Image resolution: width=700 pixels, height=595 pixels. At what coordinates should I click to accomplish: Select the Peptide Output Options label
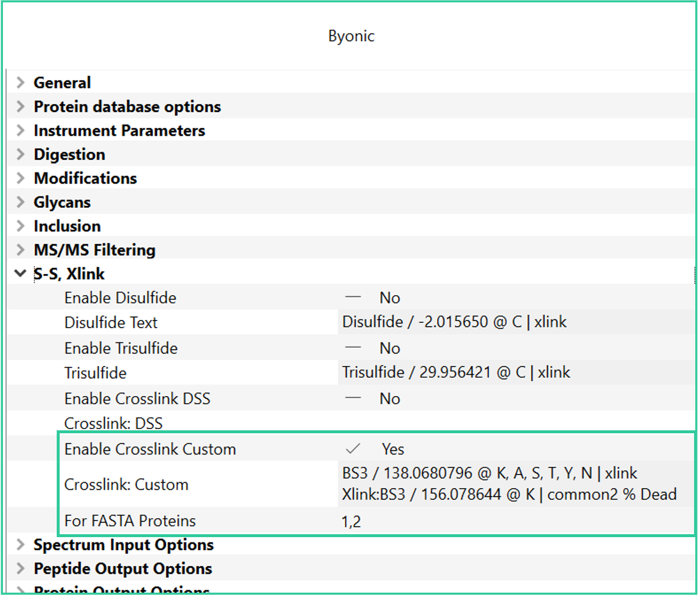coord(123,568)
